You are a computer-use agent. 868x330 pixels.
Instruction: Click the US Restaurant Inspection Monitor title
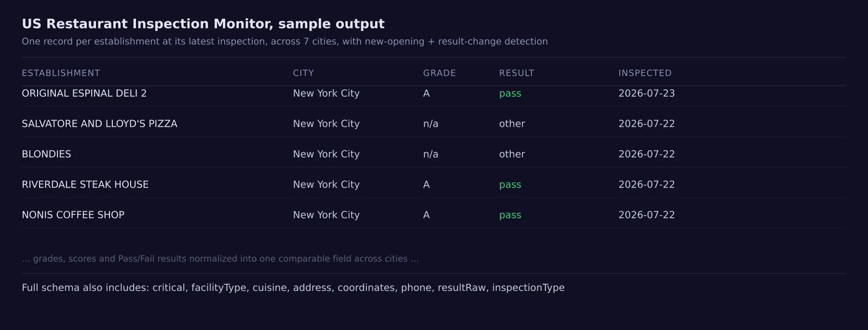pyautogui.click(x=203, y=24)
